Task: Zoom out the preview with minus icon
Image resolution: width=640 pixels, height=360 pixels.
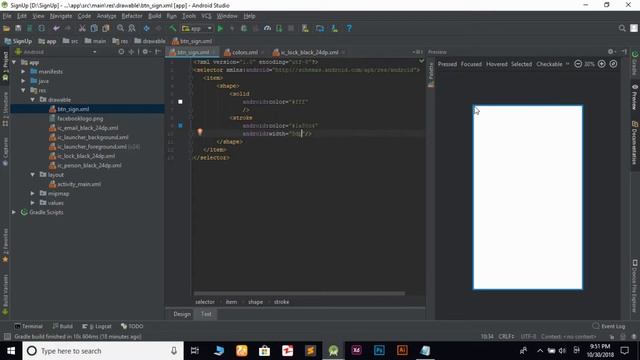Action: point(578,64)
